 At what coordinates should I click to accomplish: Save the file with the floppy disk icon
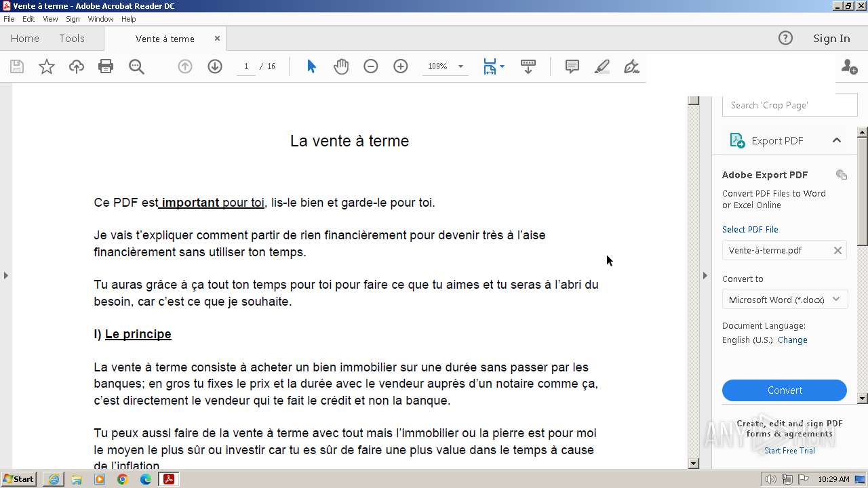(x=17, y=66)
